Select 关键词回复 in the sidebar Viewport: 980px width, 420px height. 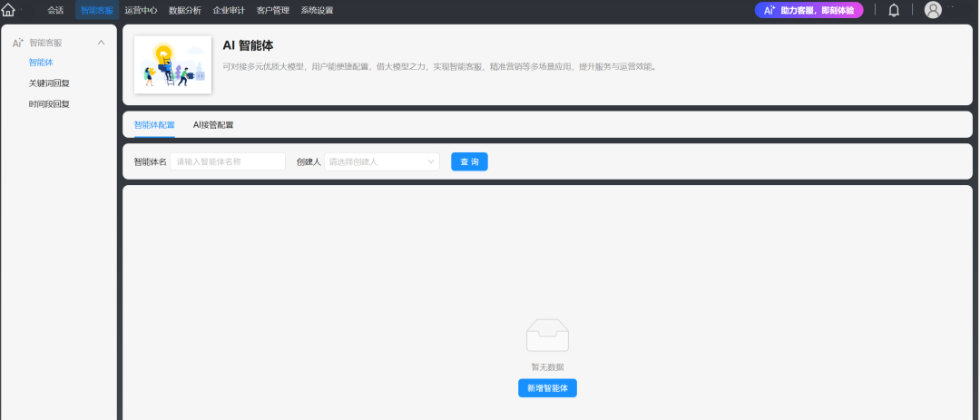pos(49,83)
